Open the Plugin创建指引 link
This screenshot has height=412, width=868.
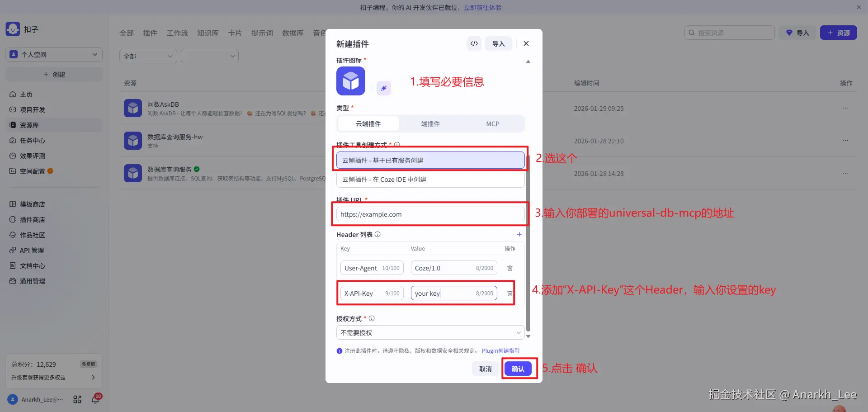point(501,351)
